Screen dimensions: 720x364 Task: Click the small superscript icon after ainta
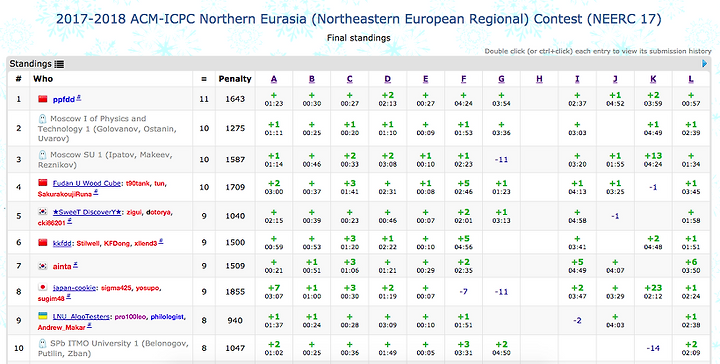click(x=75, y=264)
